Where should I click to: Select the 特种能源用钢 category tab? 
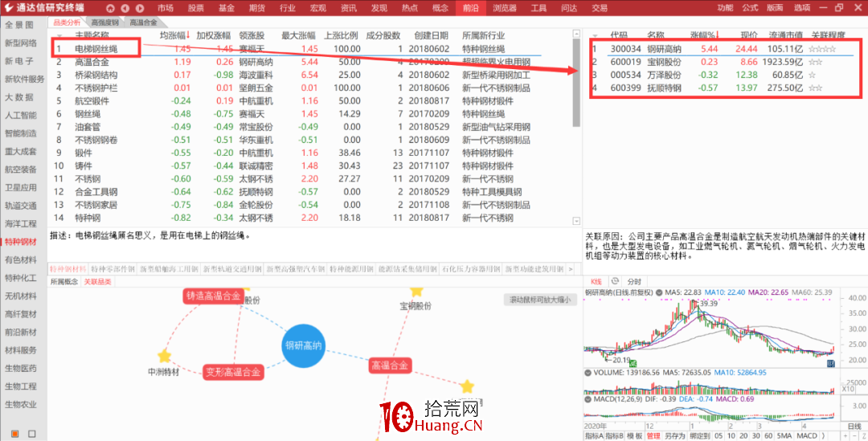click(x=351, y=269)
